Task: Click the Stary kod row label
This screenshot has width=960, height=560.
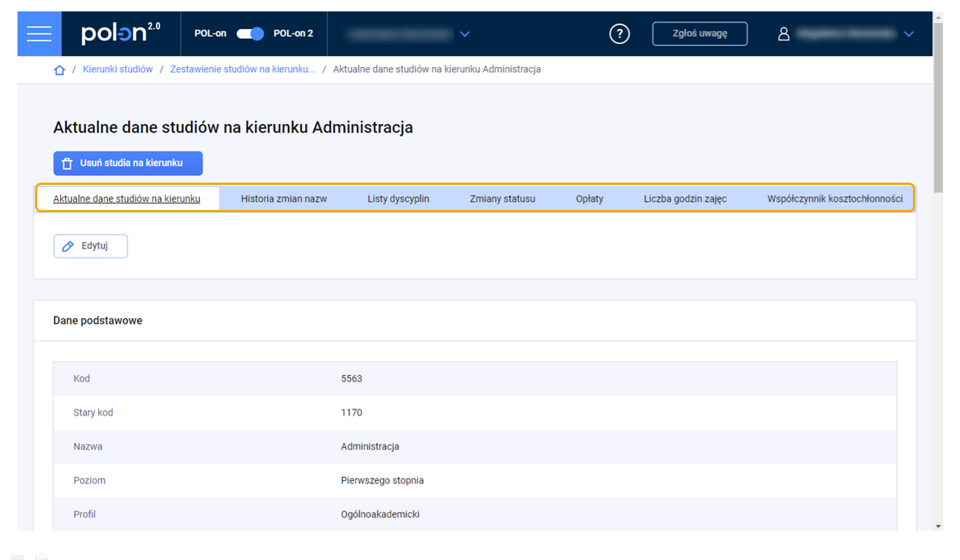Action: (x=93, y=412)
